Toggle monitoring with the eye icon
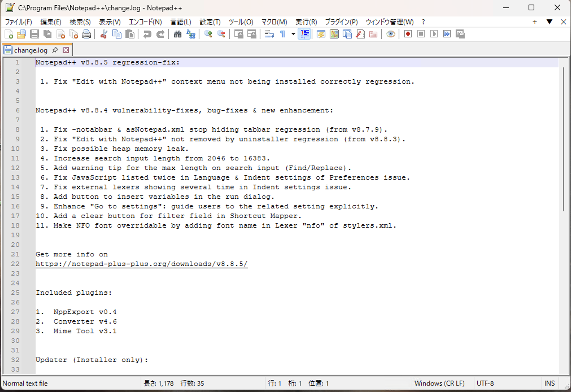The width and height of the screenshot is (571, 392). click(x=391, y=34)
